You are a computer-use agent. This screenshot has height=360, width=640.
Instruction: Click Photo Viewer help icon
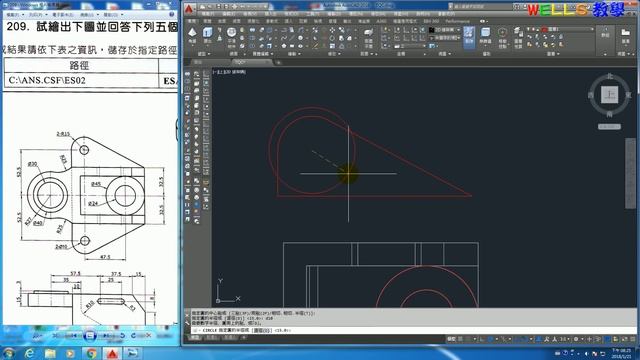(172, 14)
